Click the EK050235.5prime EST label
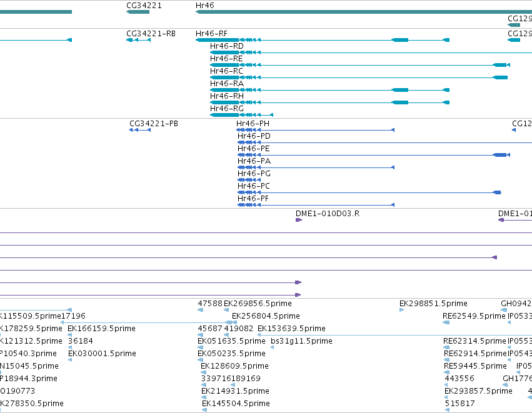Image resolution: width=532 pixels, height=413 pixels. coord(231,354)
